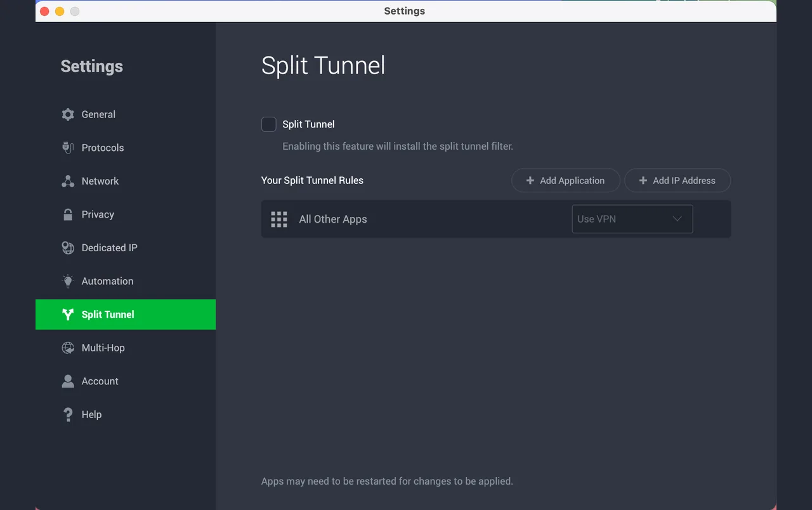Enable the Split Tunnel checkbox

pos(269,124)
